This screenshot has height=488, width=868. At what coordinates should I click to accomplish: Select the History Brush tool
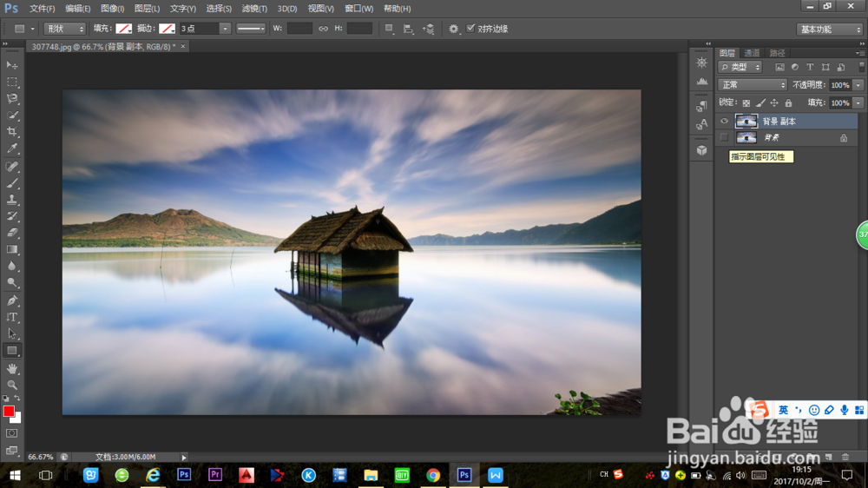point(11,216)
